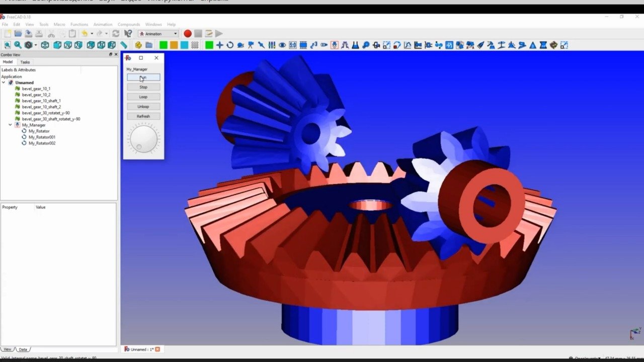Screen dimensions: 644x362
Task: Click the Refresh button in My_Manager
Action: pyautogui.click(x=143, y=116)
